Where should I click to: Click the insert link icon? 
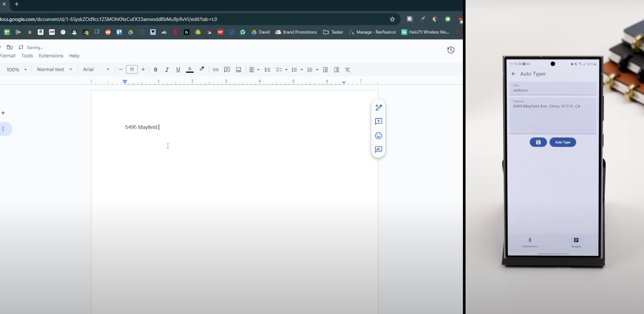216,69
